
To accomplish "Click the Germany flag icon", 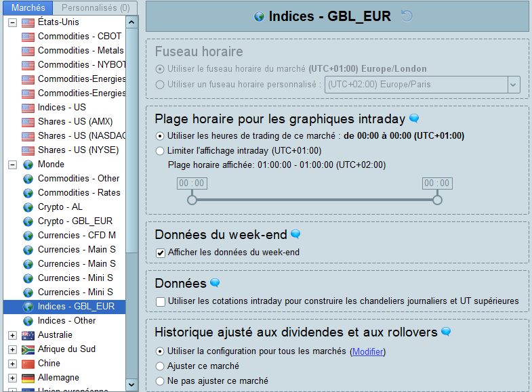I will 28,378.
